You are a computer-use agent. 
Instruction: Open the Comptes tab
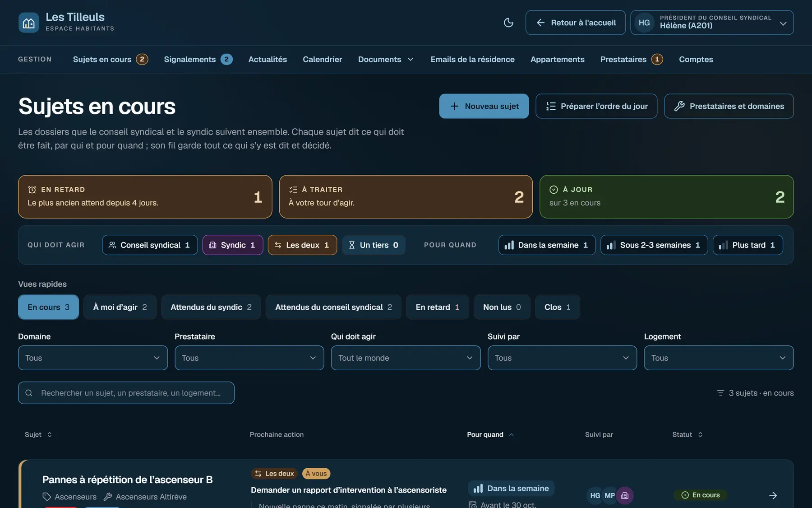696,60
